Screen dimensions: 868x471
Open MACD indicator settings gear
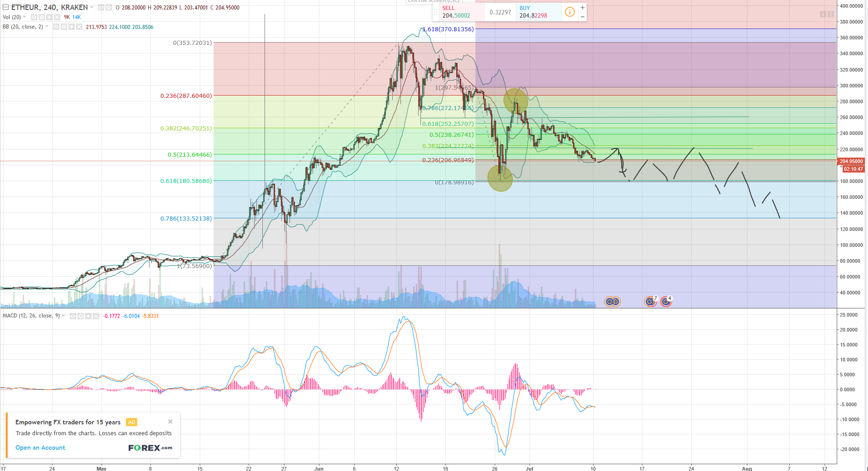point(81,316)
